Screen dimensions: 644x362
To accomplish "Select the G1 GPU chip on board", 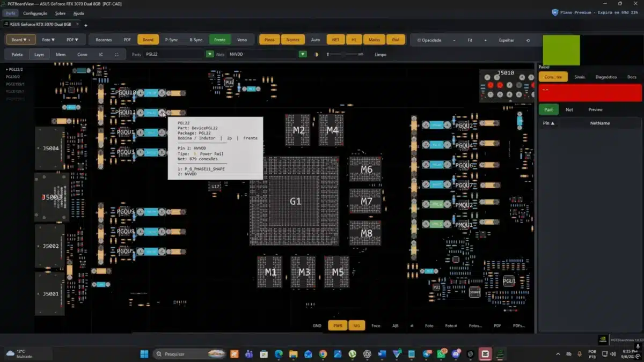I will point(295,201).
